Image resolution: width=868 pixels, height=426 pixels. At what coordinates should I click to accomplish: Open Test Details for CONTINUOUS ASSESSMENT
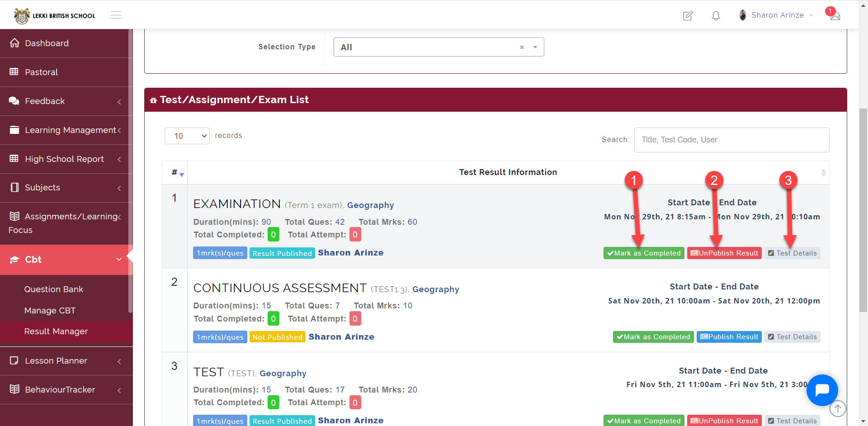point(793,337)
